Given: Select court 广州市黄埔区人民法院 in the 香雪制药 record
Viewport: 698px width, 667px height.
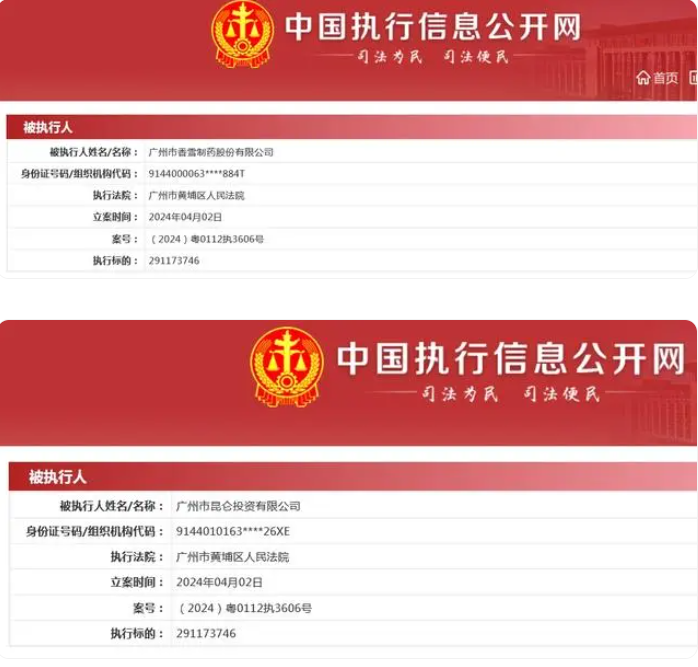Looking at the screenshot, I should 196,195.
